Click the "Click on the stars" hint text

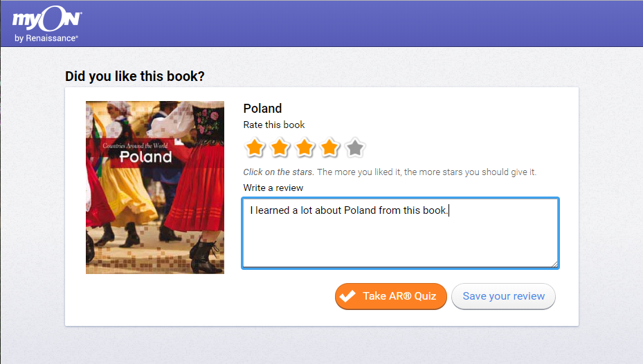click(x=278, y=172)
